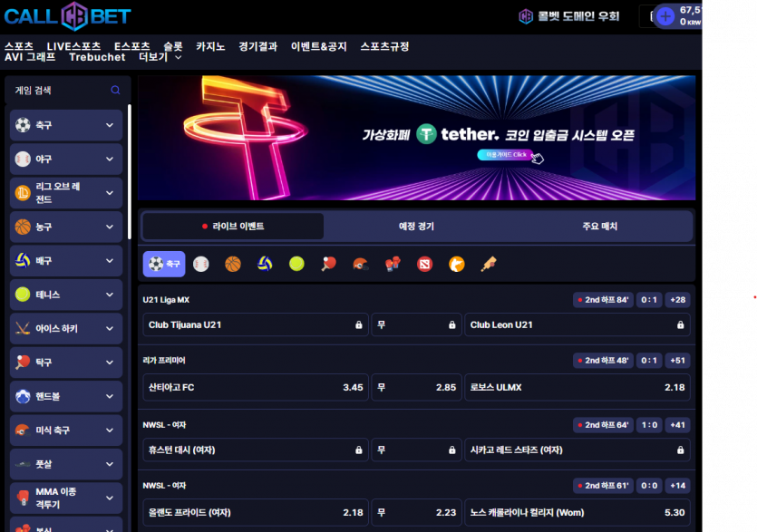757x532 pixels.
Task: Open the 카지노 menu item
Action: 210,46
